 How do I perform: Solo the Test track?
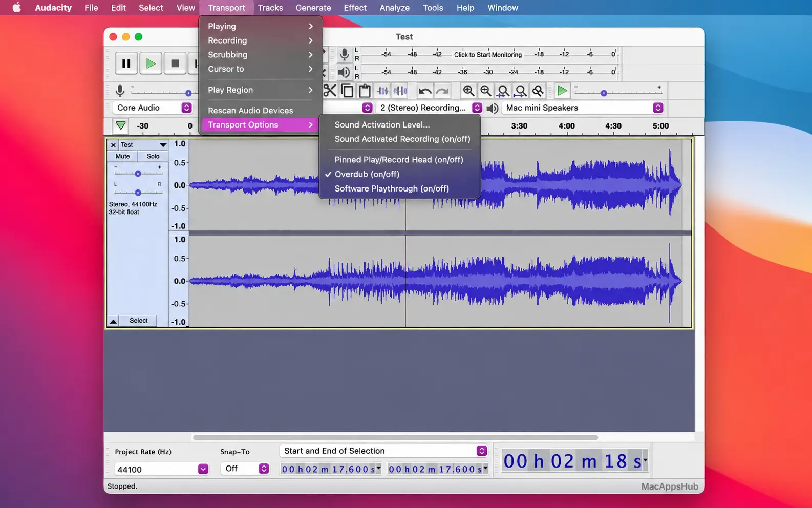[x=153, y=156]
